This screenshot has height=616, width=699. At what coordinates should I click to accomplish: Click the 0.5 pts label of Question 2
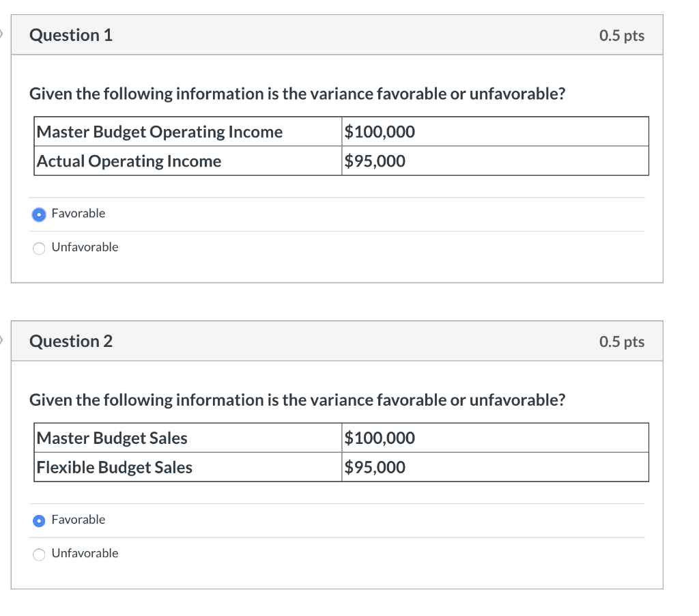coord(621,341)
